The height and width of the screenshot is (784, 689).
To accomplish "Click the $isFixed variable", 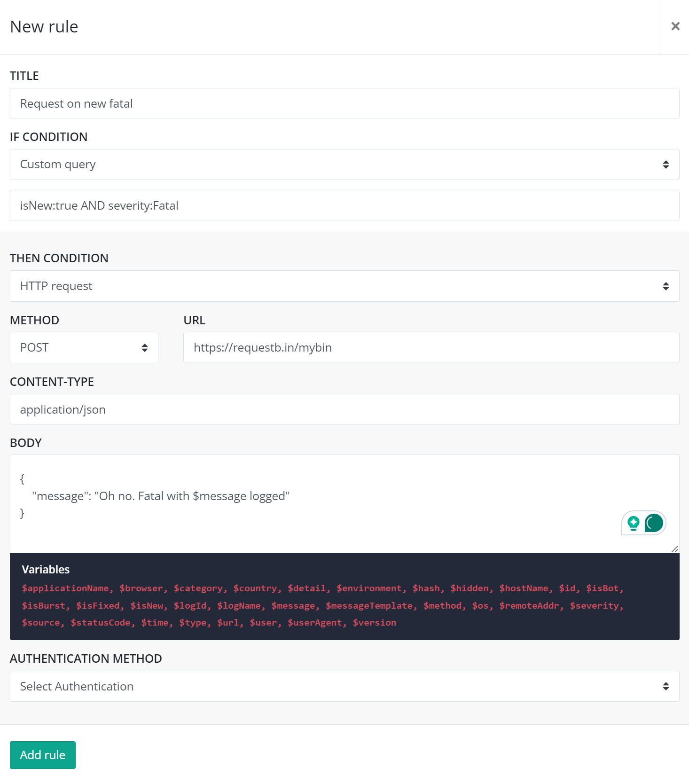I will 98,606.
